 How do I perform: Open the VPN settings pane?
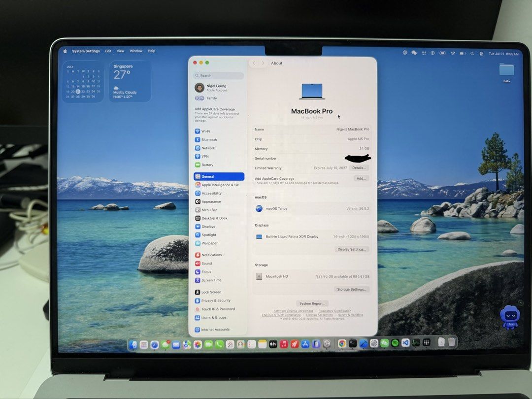202,157
